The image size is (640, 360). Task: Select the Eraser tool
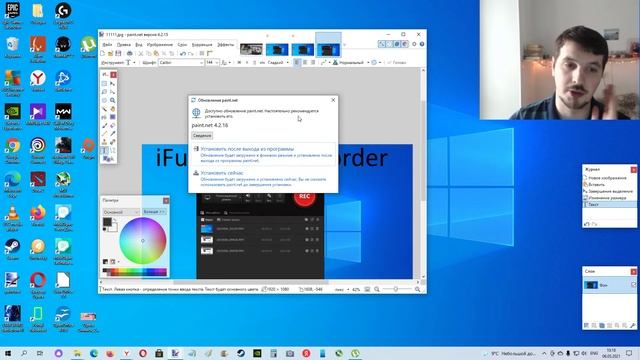(x=113, y=126)
